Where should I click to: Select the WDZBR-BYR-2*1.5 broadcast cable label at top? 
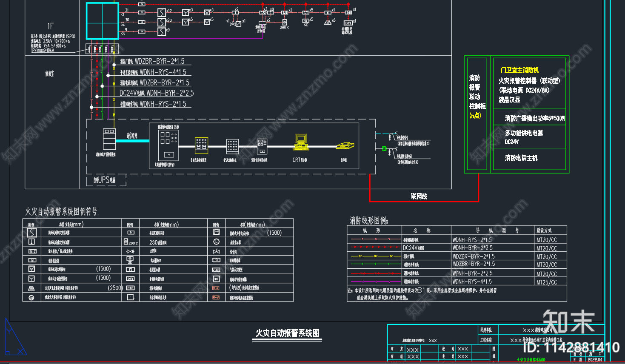(x=152, y=61)
